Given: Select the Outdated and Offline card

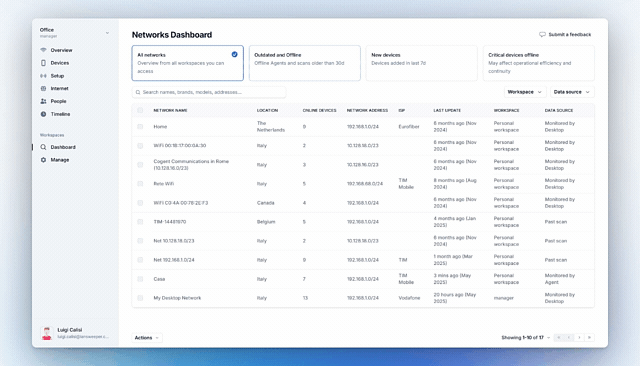Looking at the screenshot, I should (304, 63).
